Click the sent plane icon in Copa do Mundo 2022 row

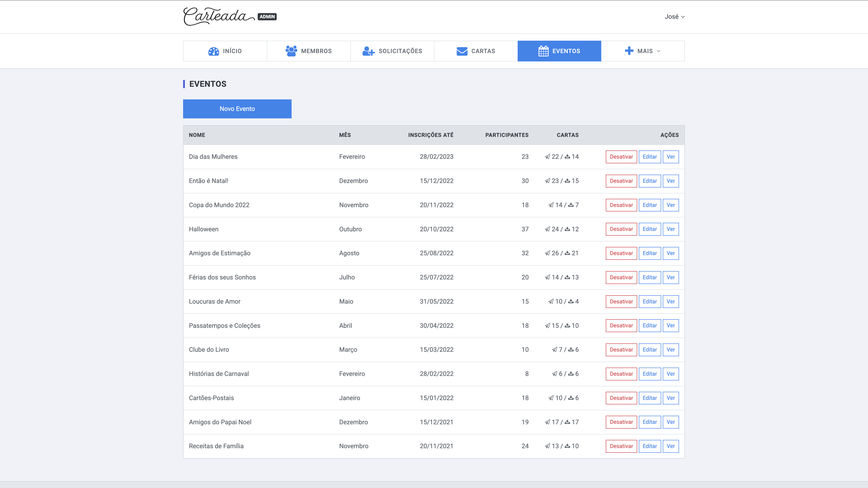[551, 205]
